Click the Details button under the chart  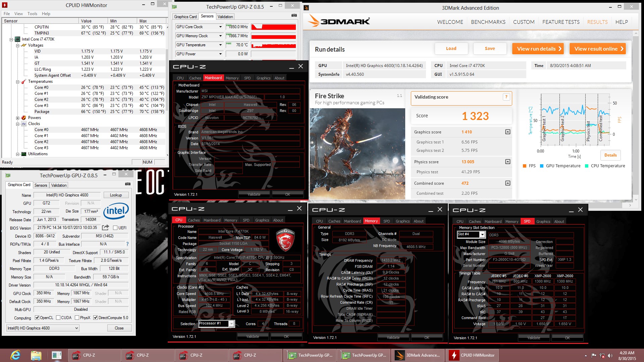610,155
